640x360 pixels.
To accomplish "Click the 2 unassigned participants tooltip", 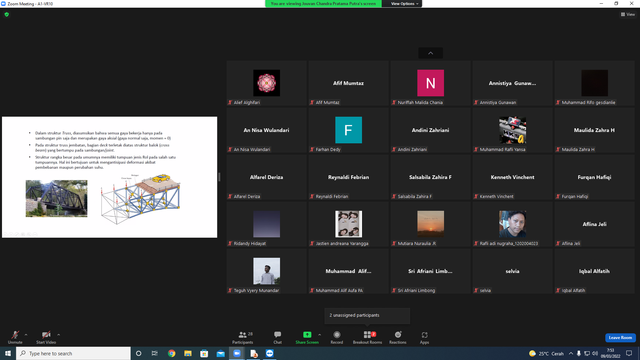I will point(367,316).
